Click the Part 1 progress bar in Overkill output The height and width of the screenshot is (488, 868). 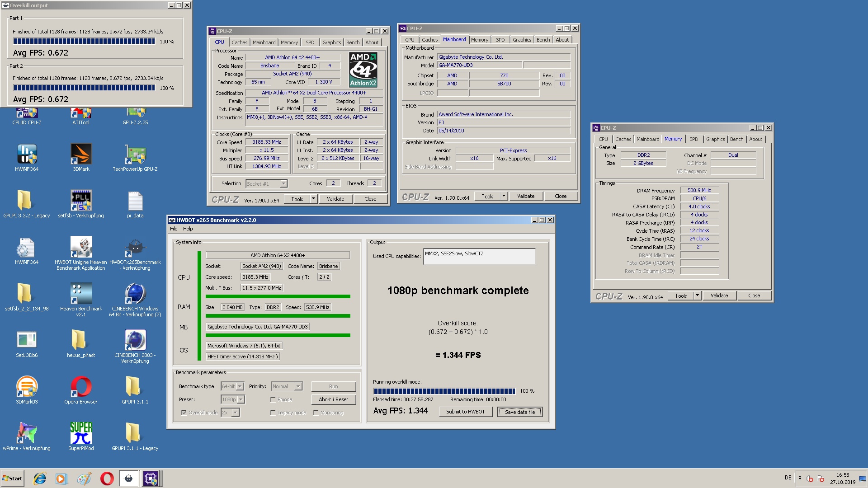click(84, 41)
